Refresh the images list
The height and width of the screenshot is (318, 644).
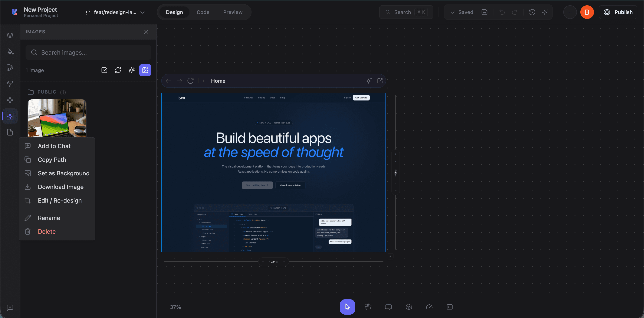pos(118,70)
